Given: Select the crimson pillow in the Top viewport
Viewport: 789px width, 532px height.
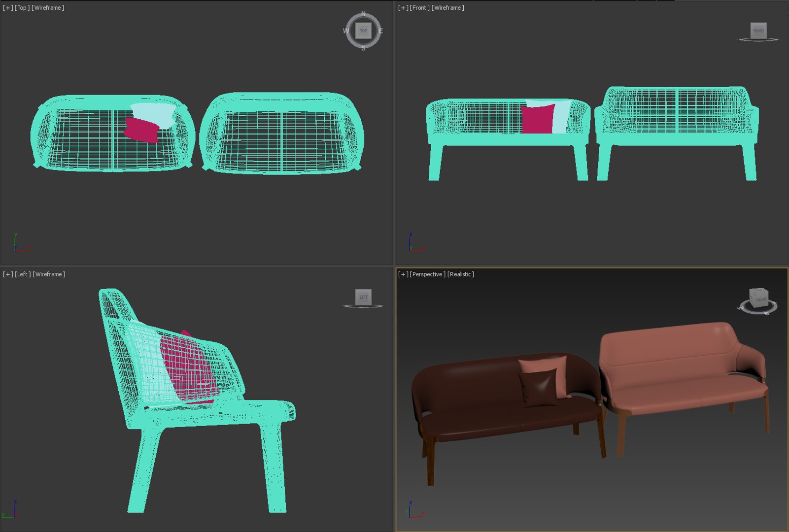Looking at the screenshot, I should pos(141,130).
